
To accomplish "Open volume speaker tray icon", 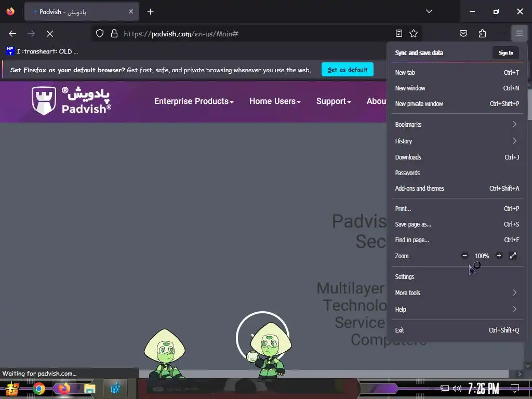I will [x=457, y=389].
